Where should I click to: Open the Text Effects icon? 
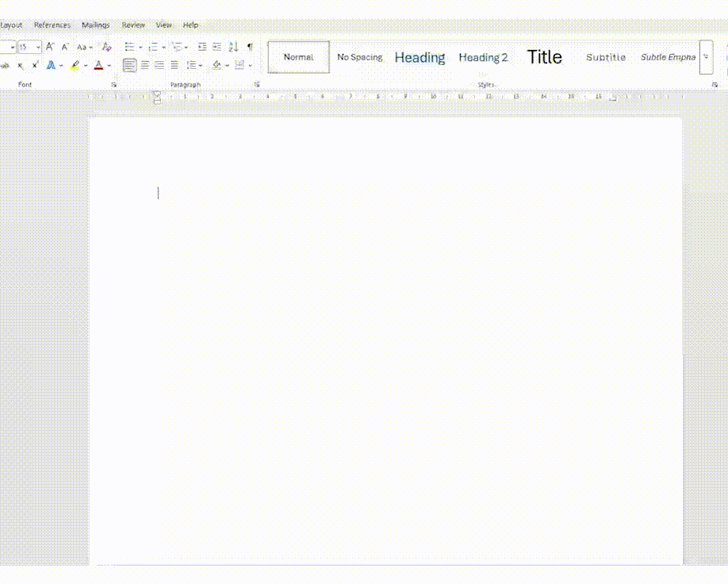pos(51,65)
